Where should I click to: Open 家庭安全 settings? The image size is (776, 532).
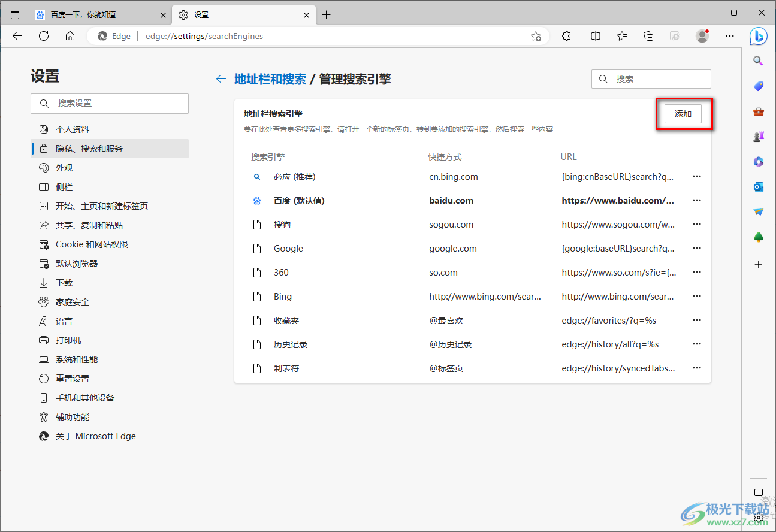pos(110,302)
